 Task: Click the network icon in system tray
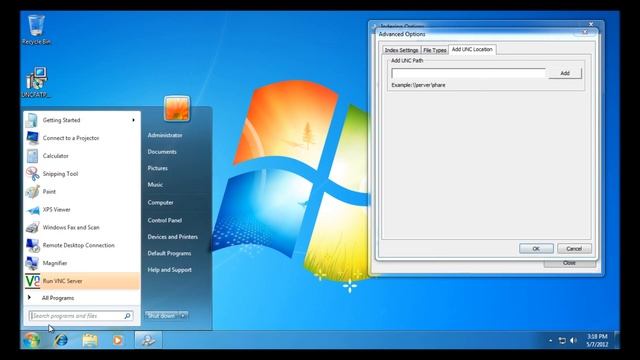(x=562, y=340)
